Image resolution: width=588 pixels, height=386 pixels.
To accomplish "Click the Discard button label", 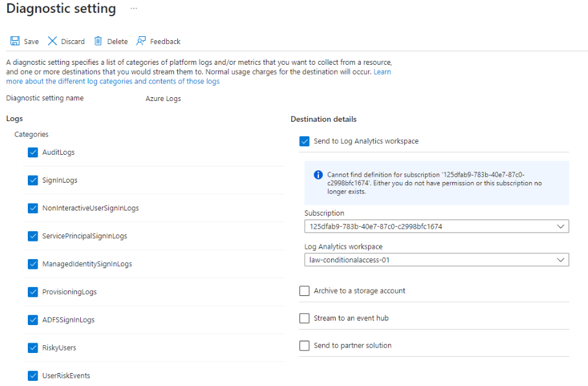I will pyautogui.click(x=72, y=41).
